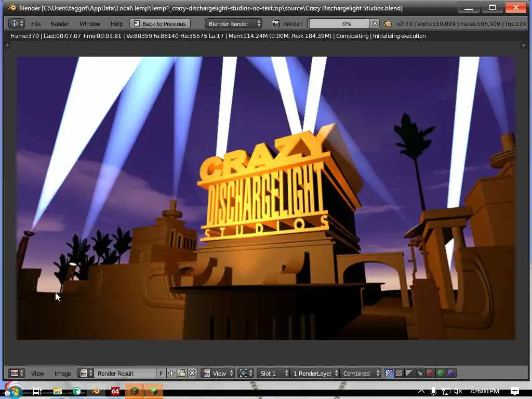532x399 pixels.
Task: Toggle Alpha channel display
Action: pos(409,373)
